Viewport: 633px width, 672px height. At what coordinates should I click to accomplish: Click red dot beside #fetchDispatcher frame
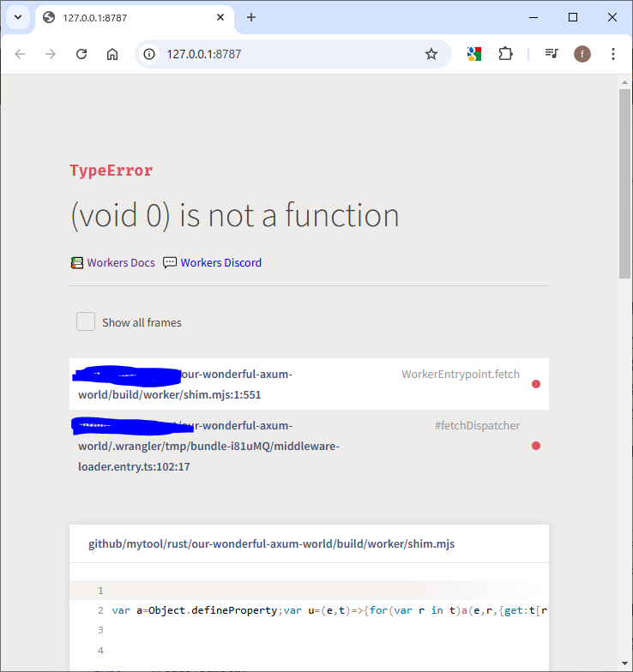(x=536, y=446)
